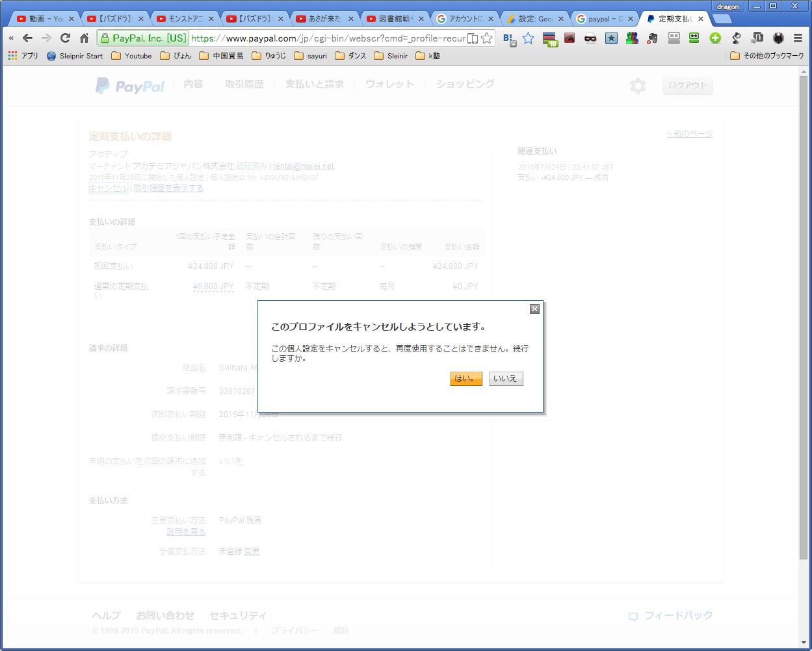Click the black wolf head extension icon
Screen dimensions: 812x651
pos(778,38)
